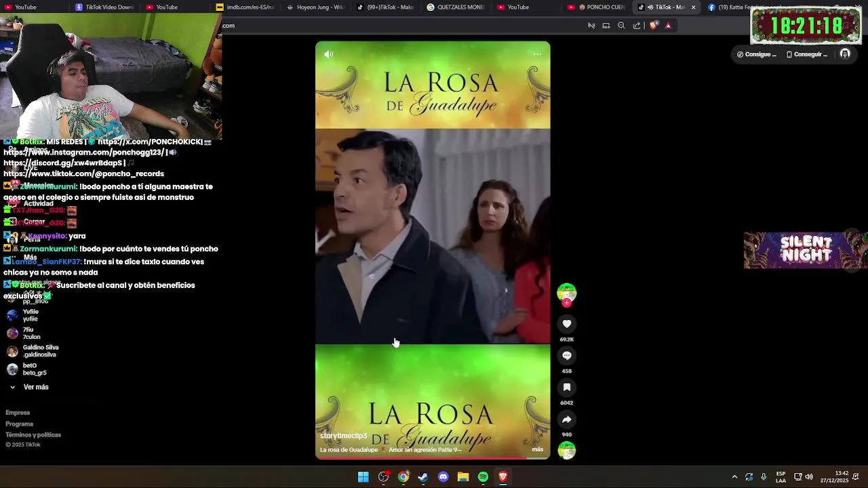Switch to the TikTok Video Download tab
The height and width of the screenshot is (488, 868).
point(105,7)
